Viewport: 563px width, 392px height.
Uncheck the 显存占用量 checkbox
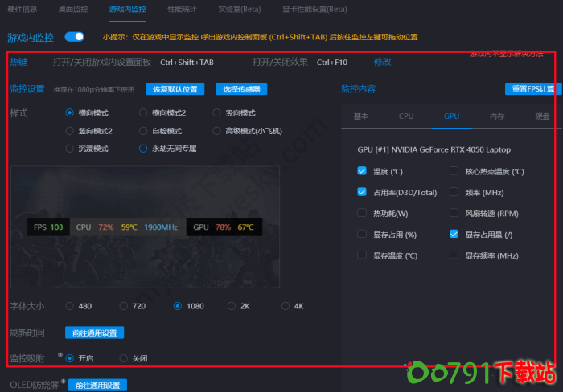pyautogui.click(x=454, y=234)
